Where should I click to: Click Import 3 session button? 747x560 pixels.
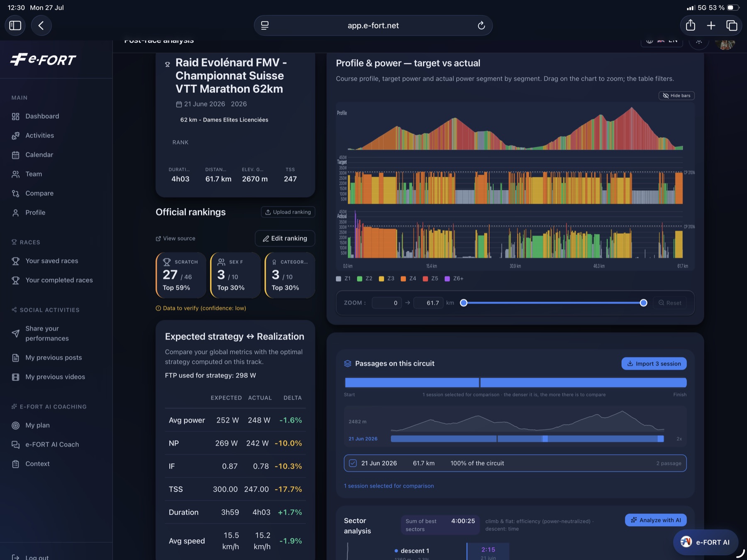pos(654,364)
